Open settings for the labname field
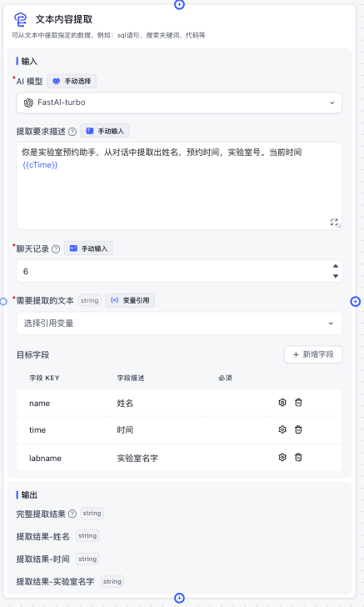The image size is (364, 607). [282, 457]
